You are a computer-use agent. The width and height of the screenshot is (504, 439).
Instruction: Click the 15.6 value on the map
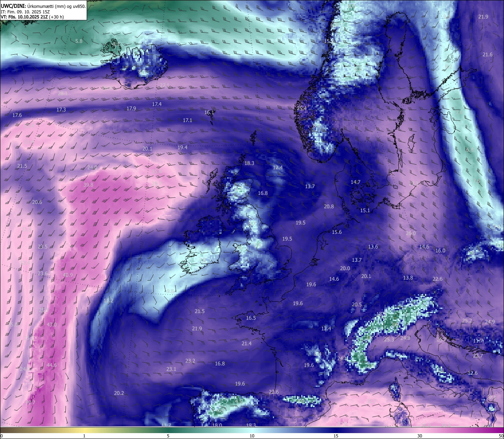(x=337, y=232)
